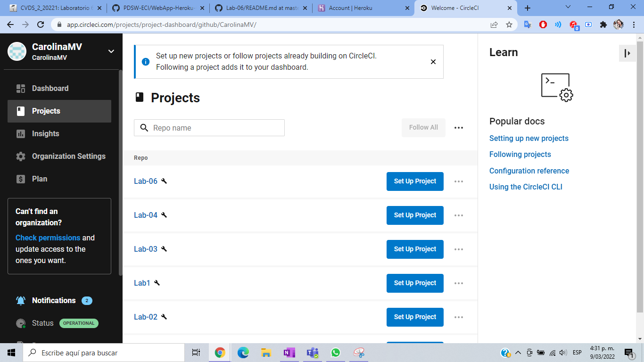Set up the Lab-06 project
The image size is (644, 362).
point(415,181)
